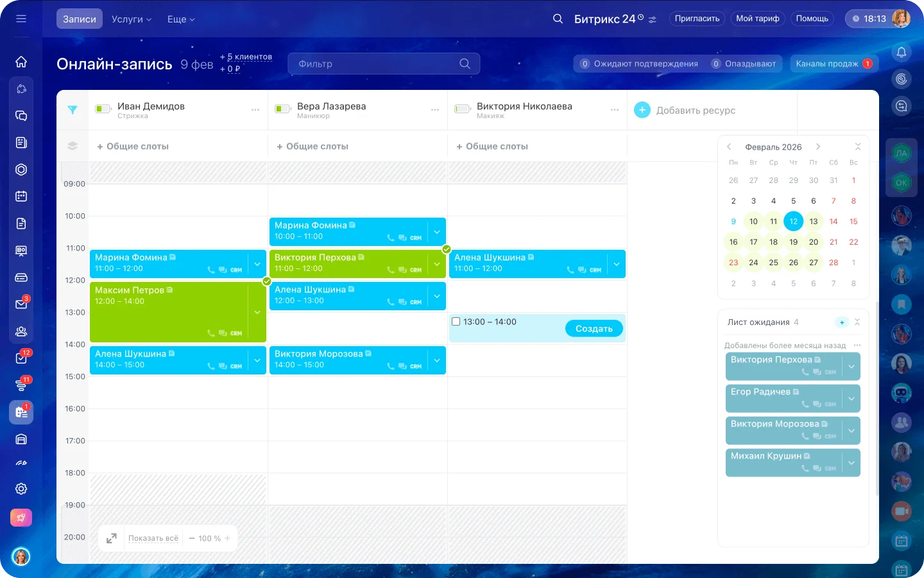
Task: Expand the Максим Петров booking dropdown
Action: tap(257, 312)
